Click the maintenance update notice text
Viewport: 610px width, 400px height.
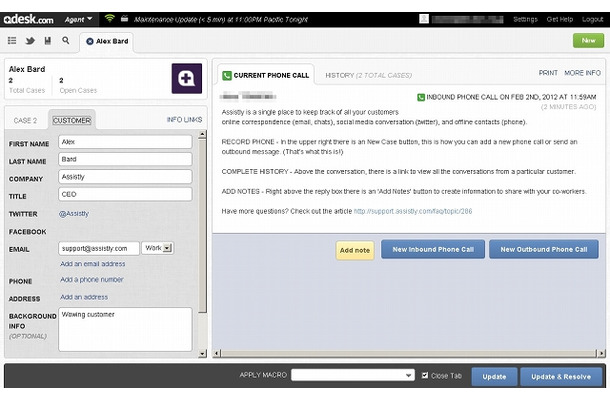pyautogui.click(x=221, y=19)
